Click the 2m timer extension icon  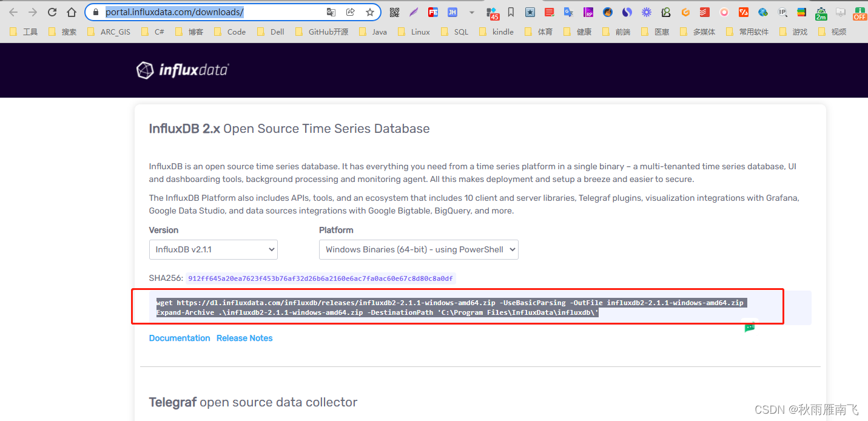click(x=821, y=12)
